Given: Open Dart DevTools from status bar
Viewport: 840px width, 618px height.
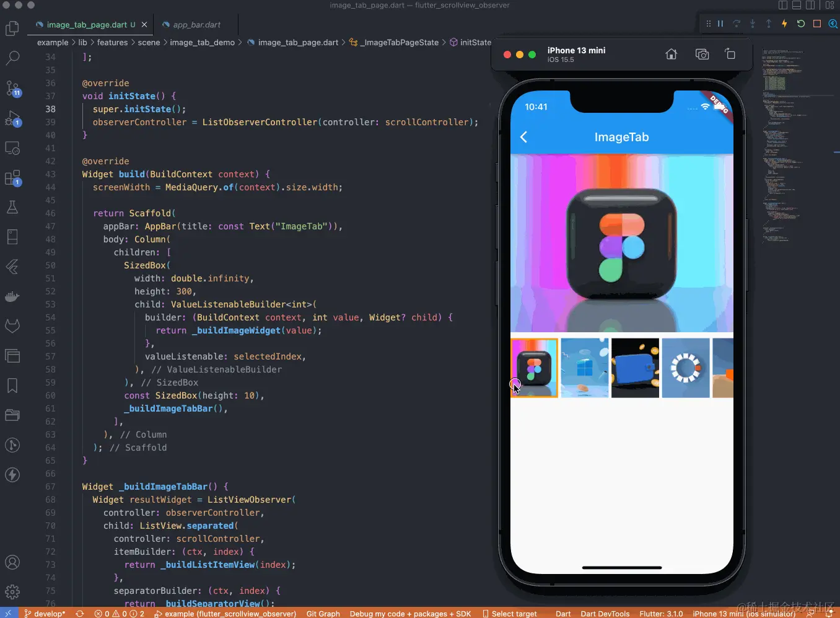Looking at the screenshot, I should [x=605, y=614].
